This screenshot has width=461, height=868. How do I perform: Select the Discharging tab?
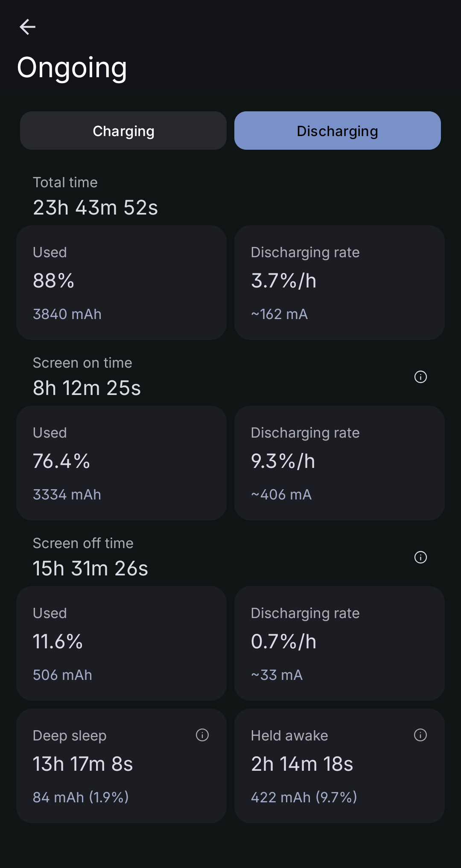click(337, 131)
